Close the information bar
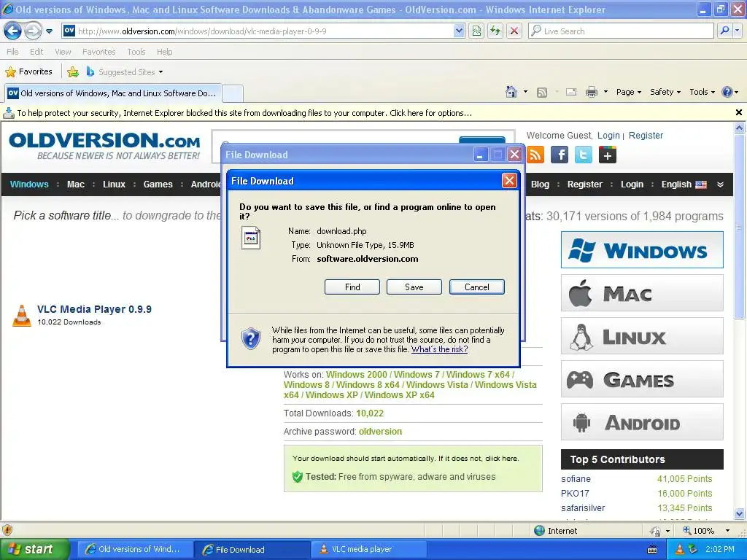 coord(738,112)
